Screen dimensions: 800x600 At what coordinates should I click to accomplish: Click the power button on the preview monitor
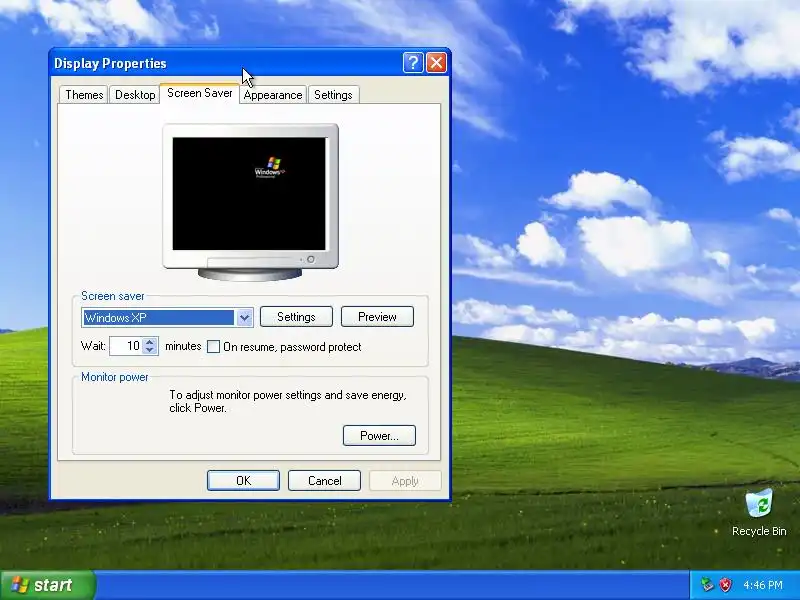coord(311,260)
